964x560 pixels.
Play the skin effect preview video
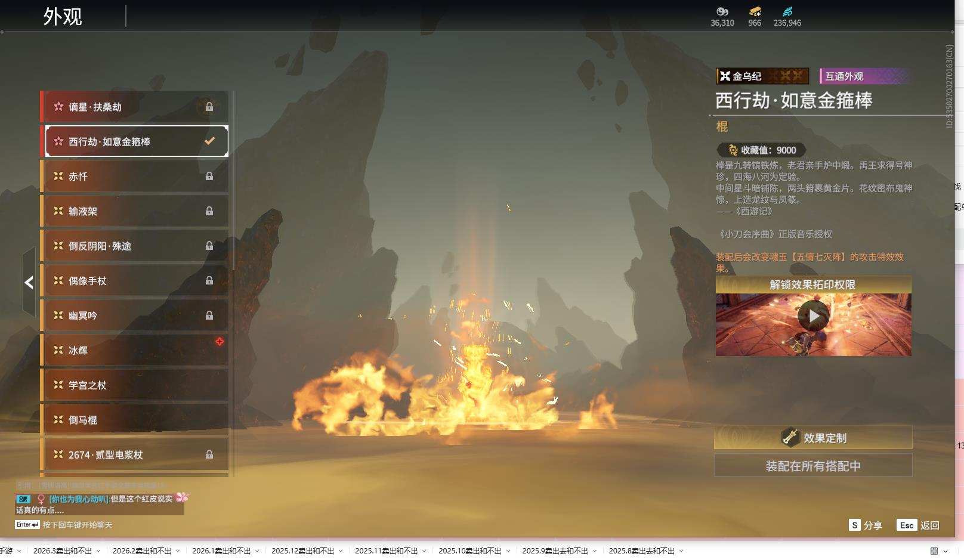tap(813, 316)
